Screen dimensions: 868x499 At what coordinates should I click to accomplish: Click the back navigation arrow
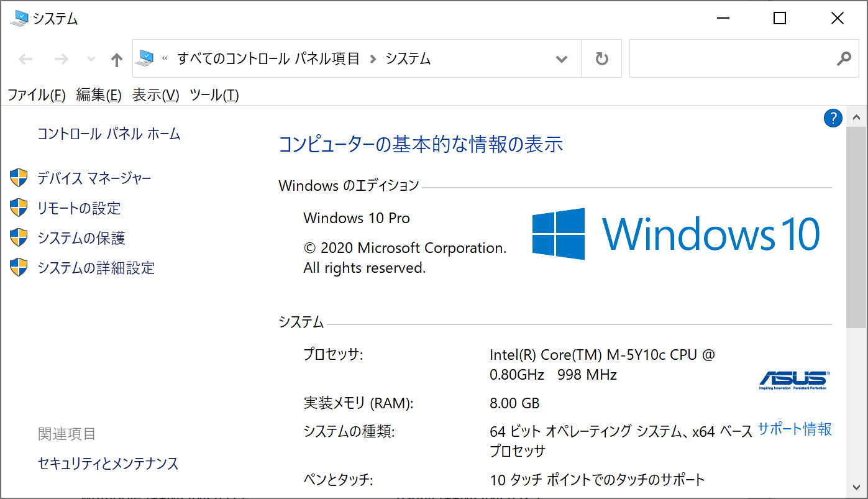pos(25,58)
